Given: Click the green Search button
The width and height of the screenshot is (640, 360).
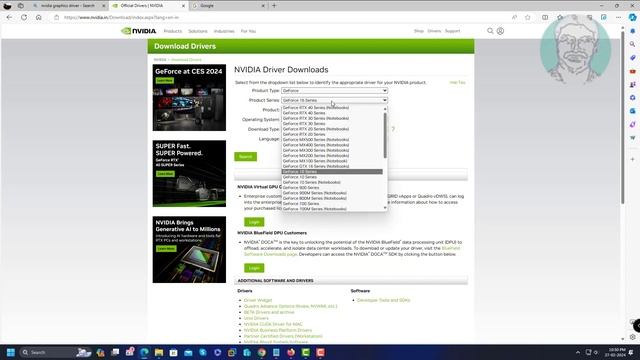Looking at the screenshot, I should click(x=246, y=157).
